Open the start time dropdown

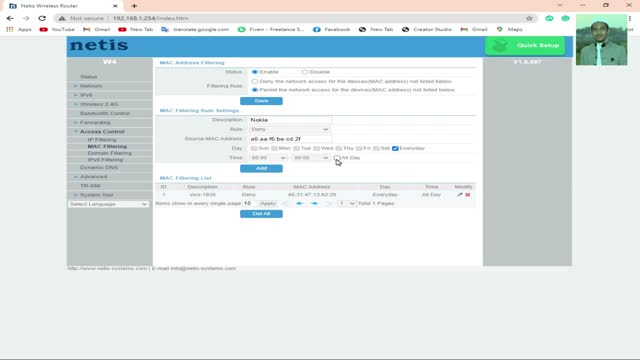(x=268, y=158)
